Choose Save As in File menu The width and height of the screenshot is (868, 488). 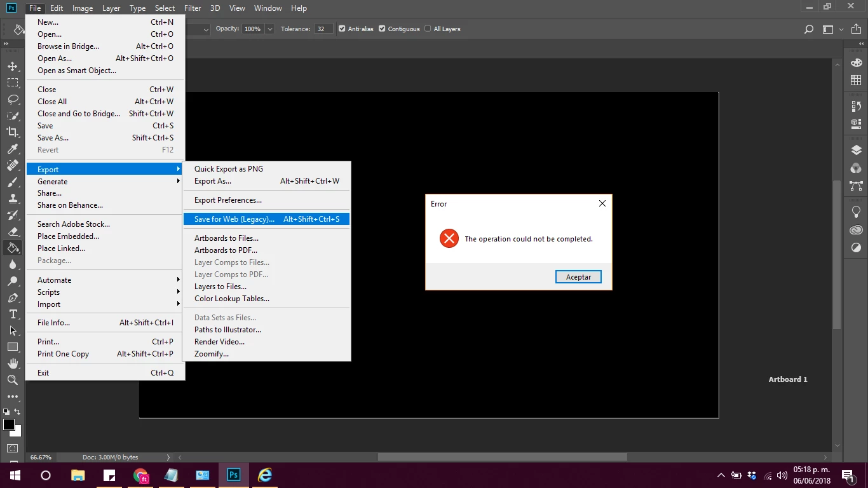tap(105, 138)
